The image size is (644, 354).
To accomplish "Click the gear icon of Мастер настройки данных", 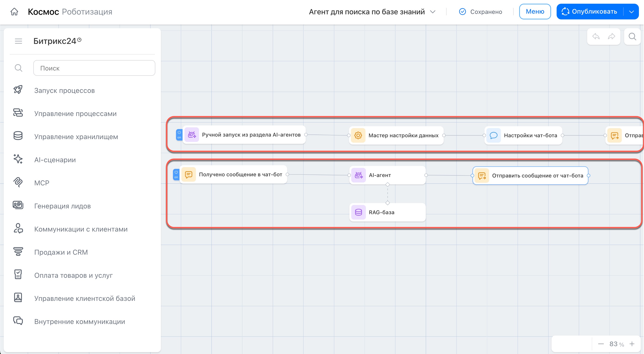I will [358, 135].
